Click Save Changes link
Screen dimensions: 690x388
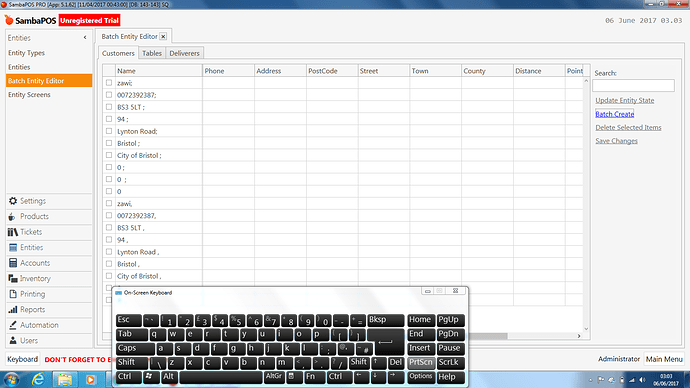click(x=616, y=141)
